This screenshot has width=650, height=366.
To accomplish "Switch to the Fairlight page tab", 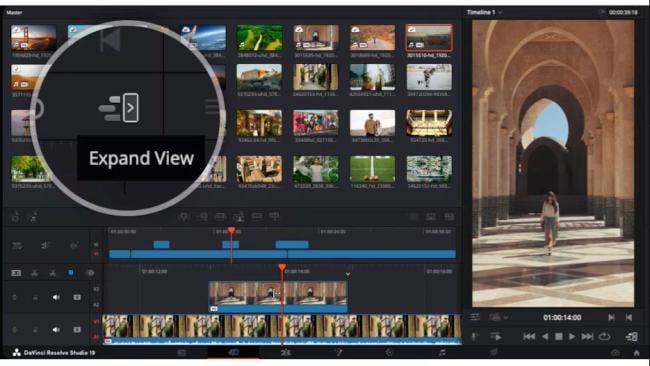I will click(442, 353).
